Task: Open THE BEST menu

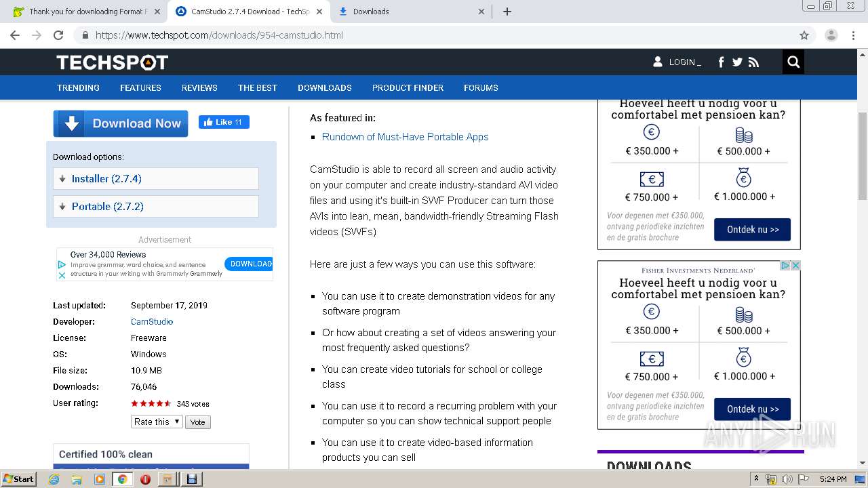Action: (258, 87)
